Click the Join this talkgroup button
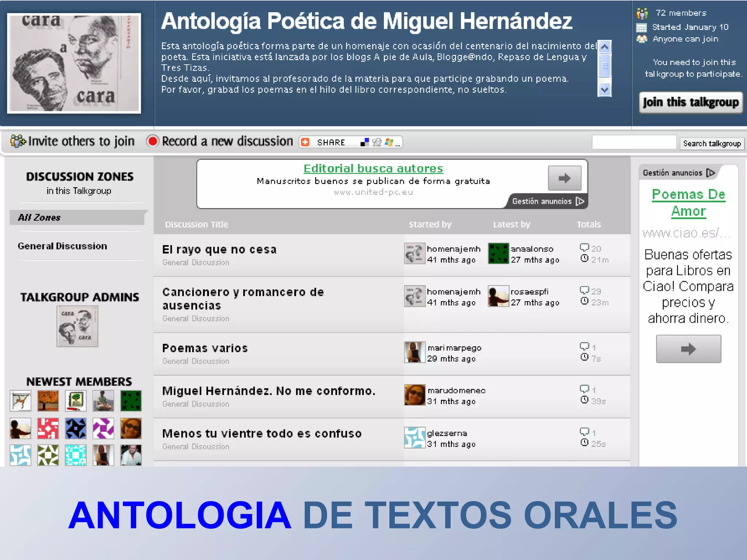The height and width of the screenshot is (560, 747). (x=691, y=102)
